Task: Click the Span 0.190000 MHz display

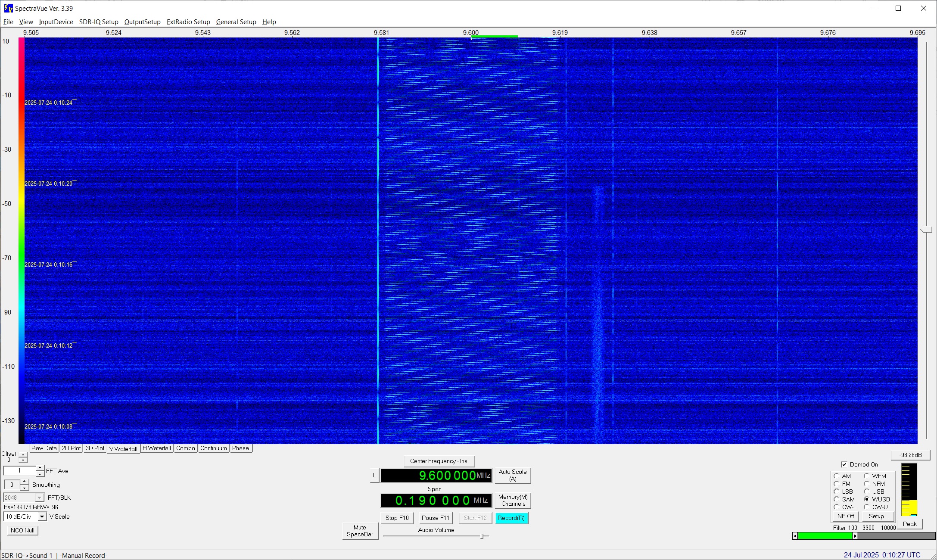Action: click(x=436, y=501)
